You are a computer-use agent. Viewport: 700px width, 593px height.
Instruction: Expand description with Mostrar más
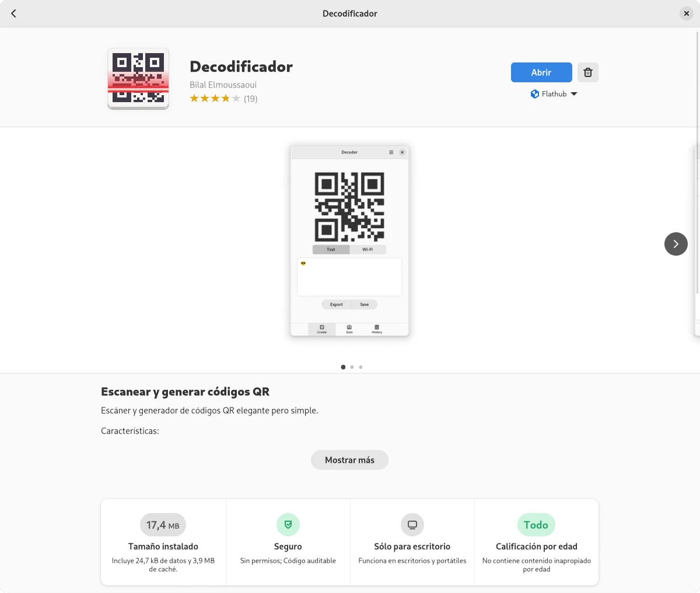point(349,460)
